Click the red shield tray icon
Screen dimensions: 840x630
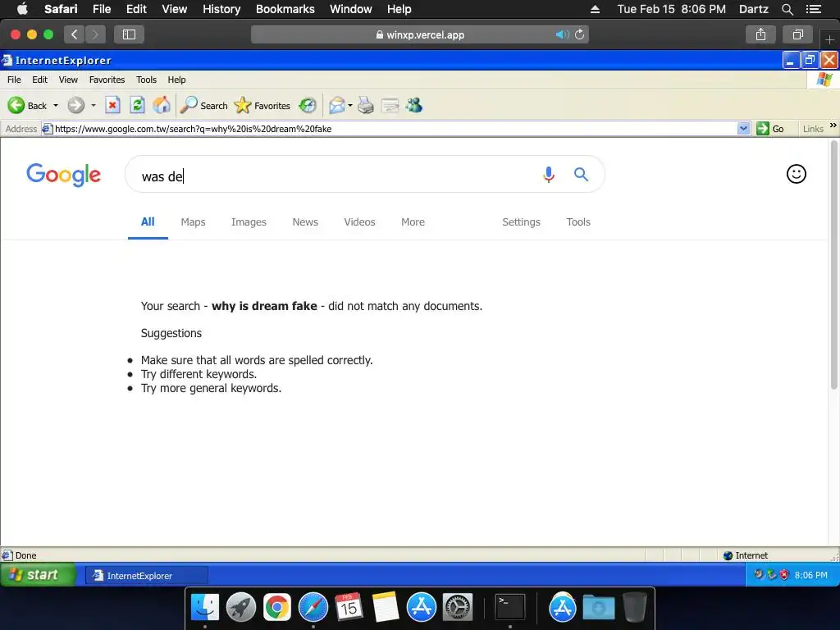784,575
